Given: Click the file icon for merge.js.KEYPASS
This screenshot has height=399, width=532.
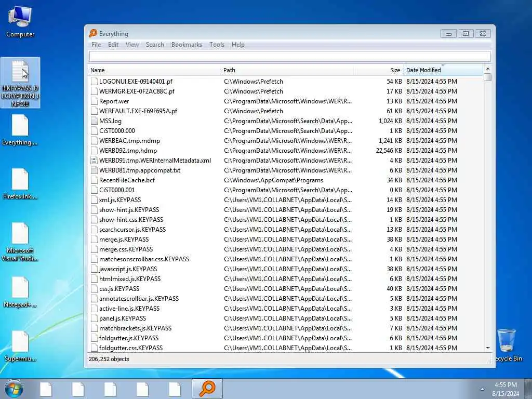Looking at the screenshot, I should pos(94,239).
